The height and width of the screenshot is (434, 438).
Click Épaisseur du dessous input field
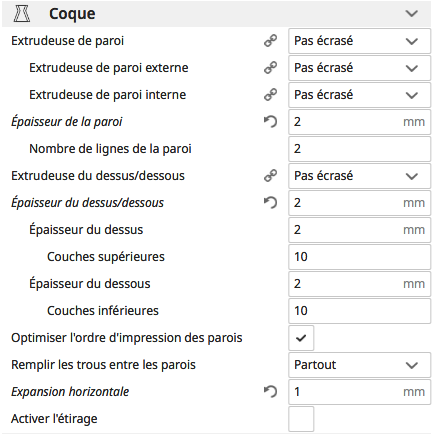click(359, 284)
